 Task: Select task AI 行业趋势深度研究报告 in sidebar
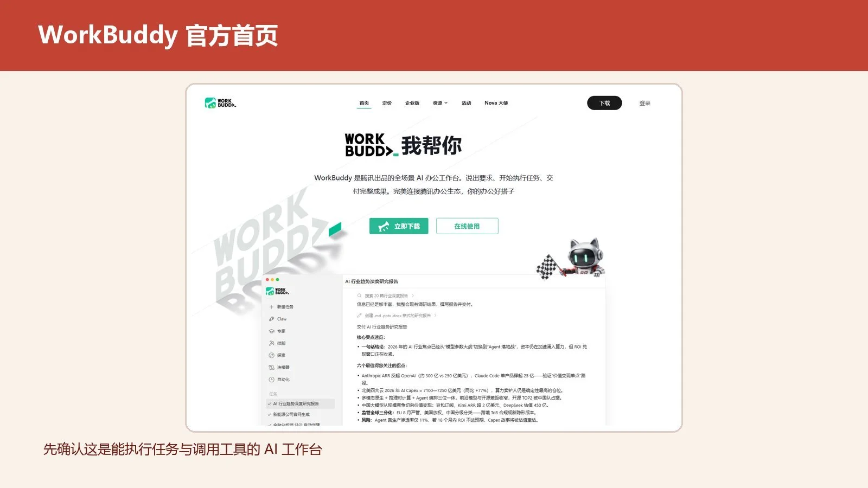pos(301,404)
